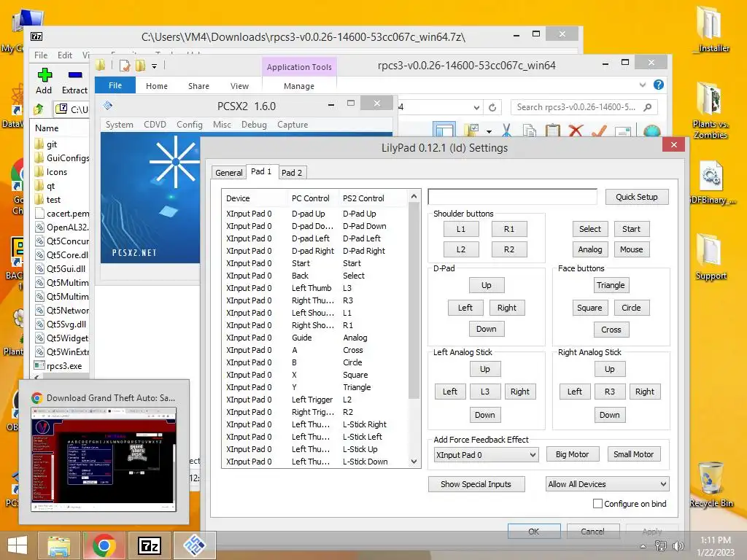Open the XInput Pad 0 force feedback dropdown
This screenshot has height=560, width=747.
(x=486, y=455)
